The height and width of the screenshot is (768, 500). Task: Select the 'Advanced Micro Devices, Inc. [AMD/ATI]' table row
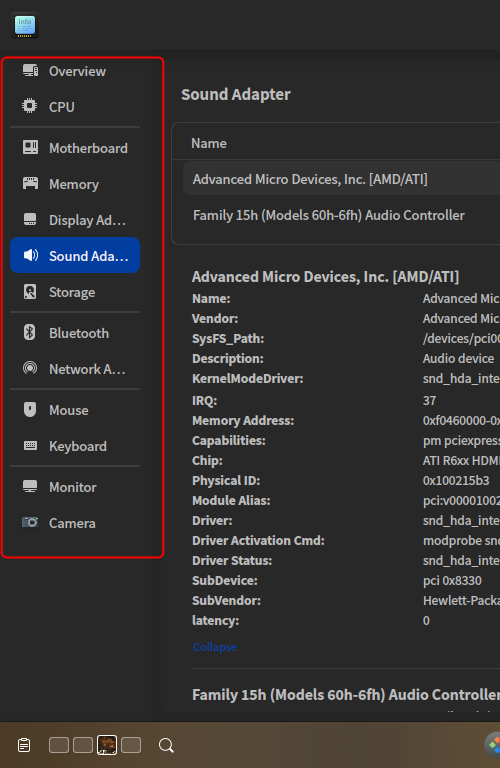(341, 179)
